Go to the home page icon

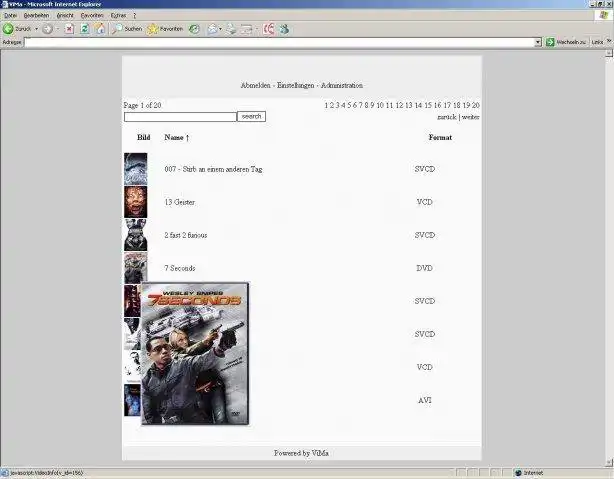click(99, 29)
